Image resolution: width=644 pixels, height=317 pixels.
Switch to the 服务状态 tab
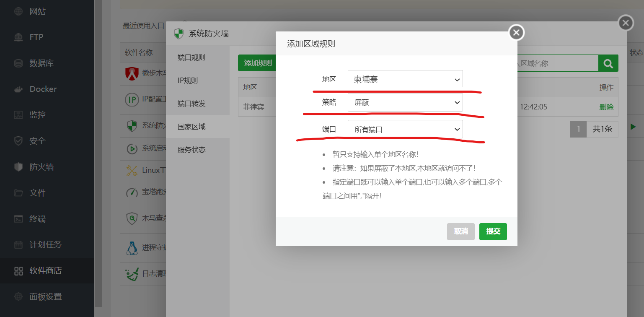point(198,150)
